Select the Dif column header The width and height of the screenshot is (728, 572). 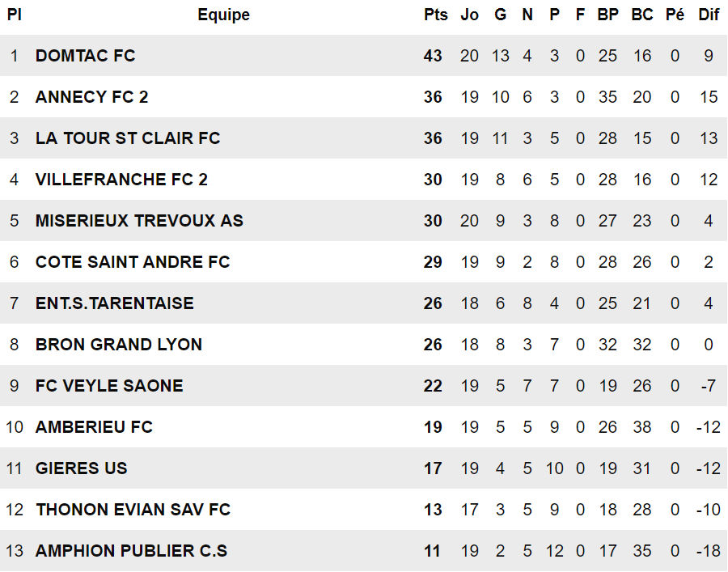pos(709,15)
